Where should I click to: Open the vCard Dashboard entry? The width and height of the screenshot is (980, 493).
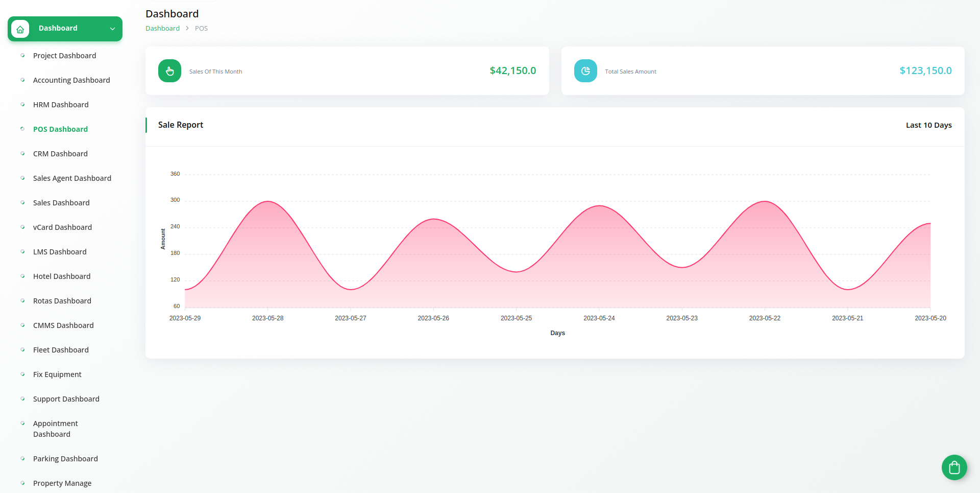pyautogui.click(x=62, y=227)
